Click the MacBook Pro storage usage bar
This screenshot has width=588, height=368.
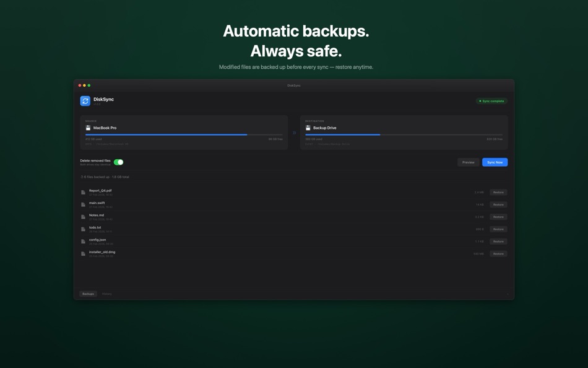coord(184,134)
